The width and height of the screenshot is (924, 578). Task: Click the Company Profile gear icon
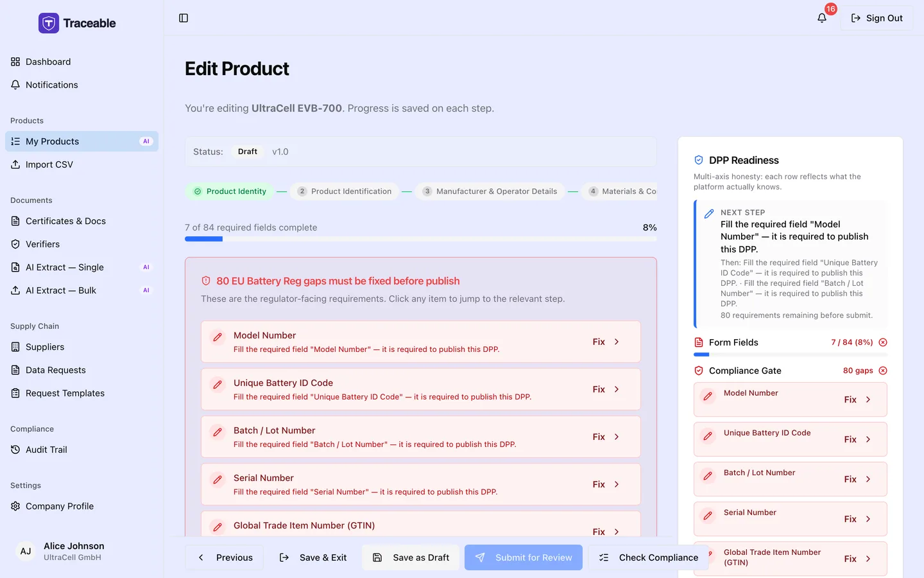tap(15, 506)
